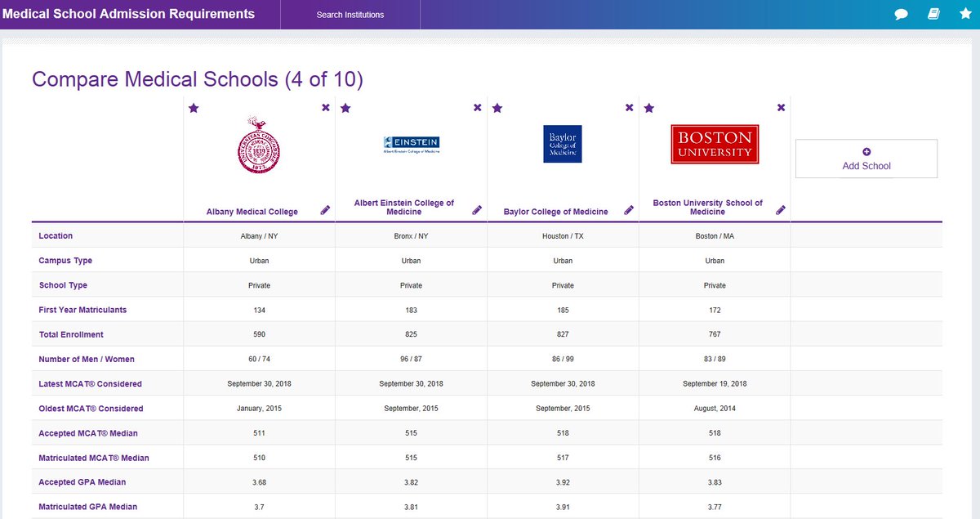Edit notes pencil for Baylor College of Medicine

tap(629, 210)
